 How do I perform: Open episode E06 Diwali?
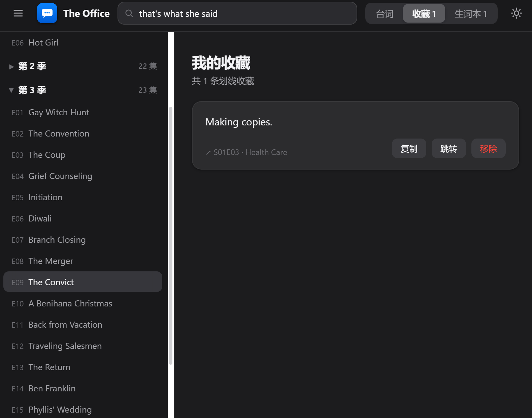83,218
